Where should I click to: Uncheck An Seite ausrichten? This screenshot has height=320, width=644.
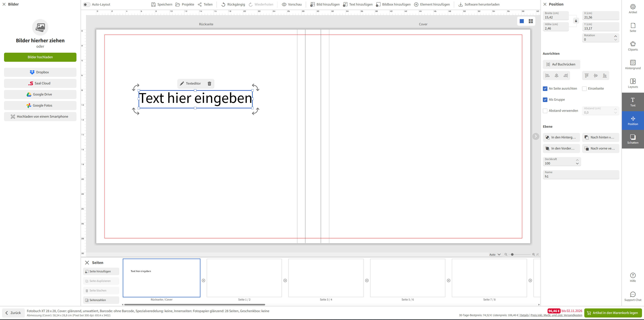[545, 89]
